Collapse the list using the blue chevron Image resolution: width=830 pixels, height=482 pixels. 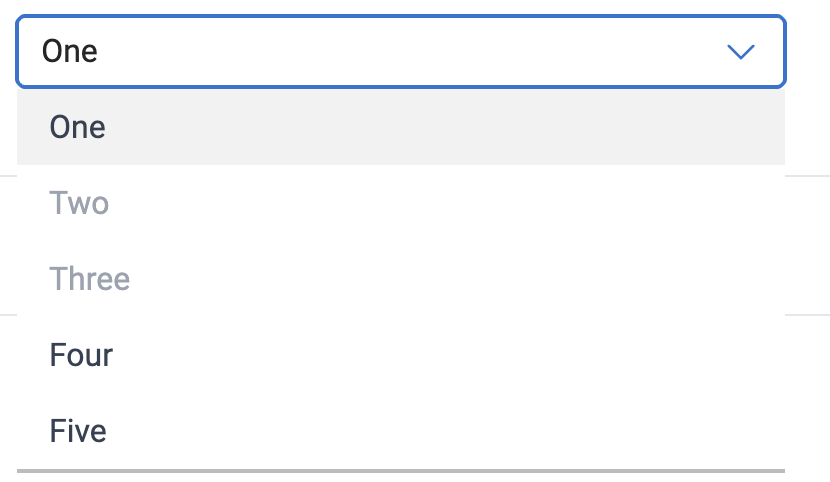(740, 52)
